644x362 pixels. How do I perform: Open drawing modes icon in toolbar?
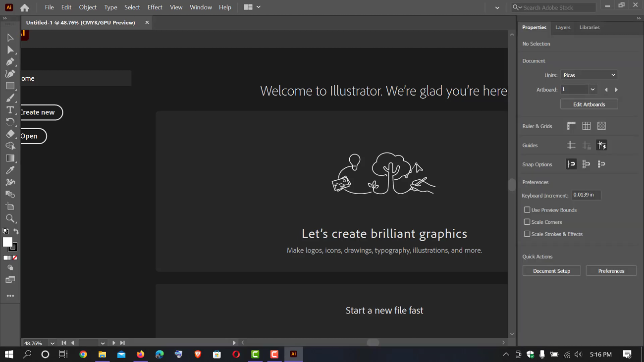(x=10, y=267)
